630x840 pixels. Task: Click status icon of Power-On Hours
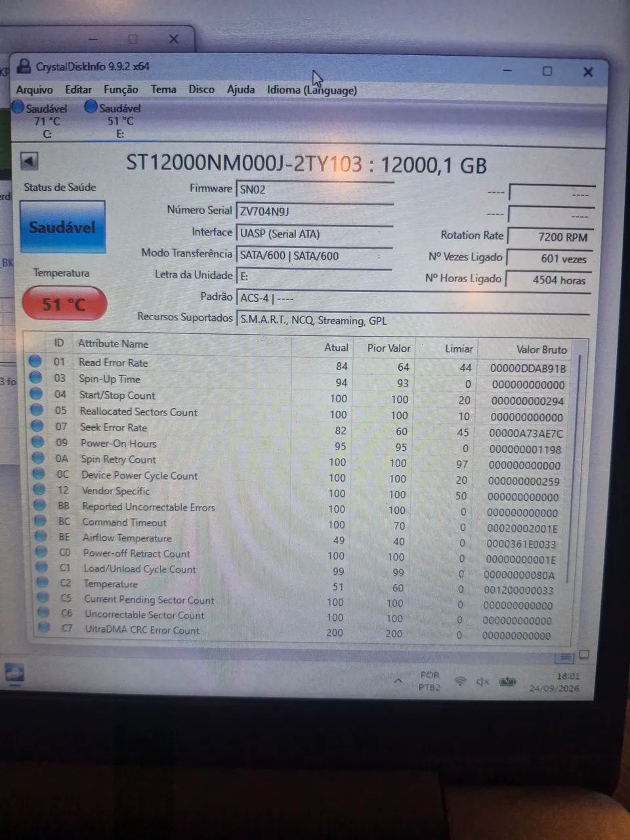(38, 442)
